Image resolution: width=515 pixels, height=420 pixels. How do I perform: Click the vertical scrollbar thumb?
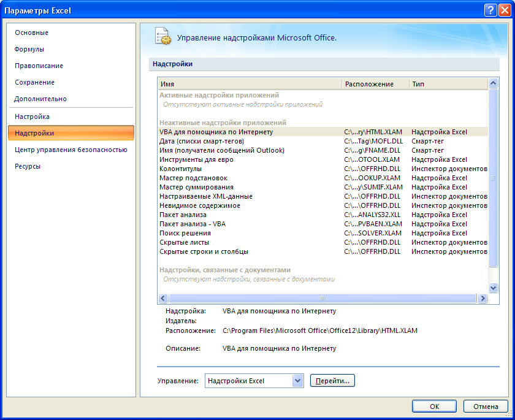pyautogui.click(x=494, y=178)
